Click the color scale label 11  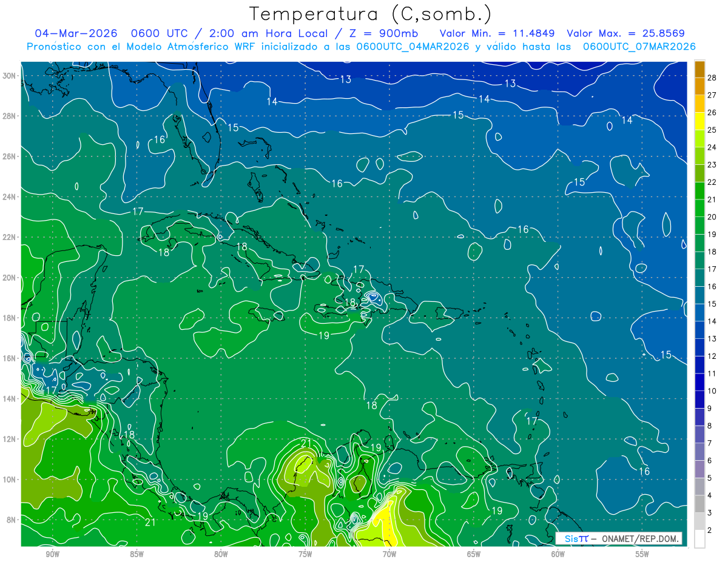(712, 373)
